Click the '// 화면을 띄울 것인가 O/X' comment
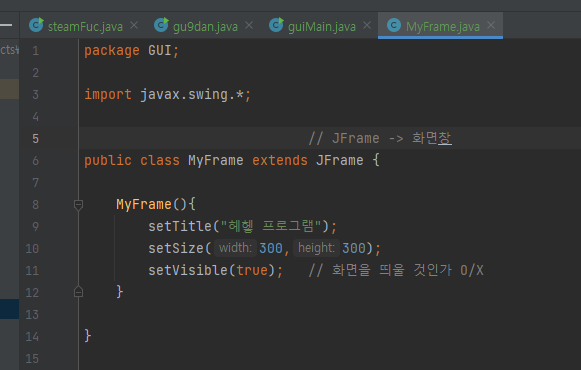Viewport: 581px width, 370px height. [x=396, y=270]
